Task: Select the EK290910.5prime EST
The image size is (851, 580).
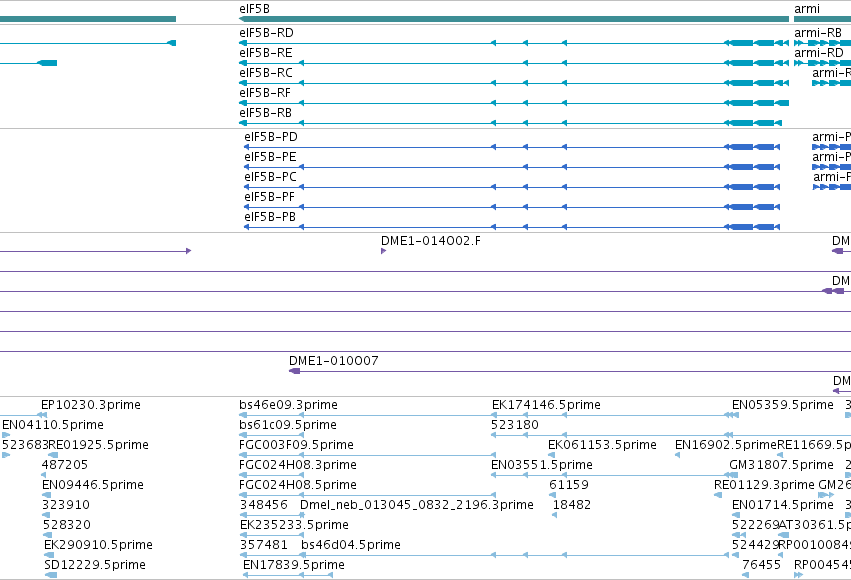Action: coord(98,545)
